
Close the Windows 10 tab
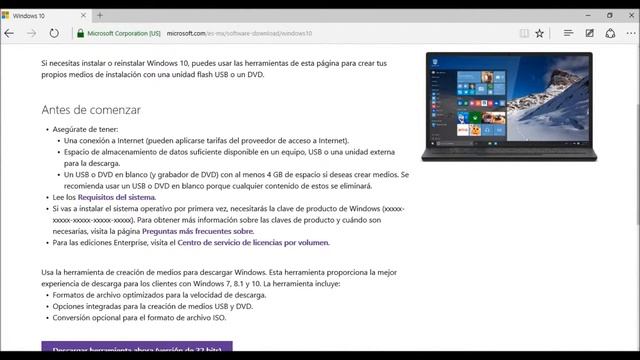click(x=83, y=16)
